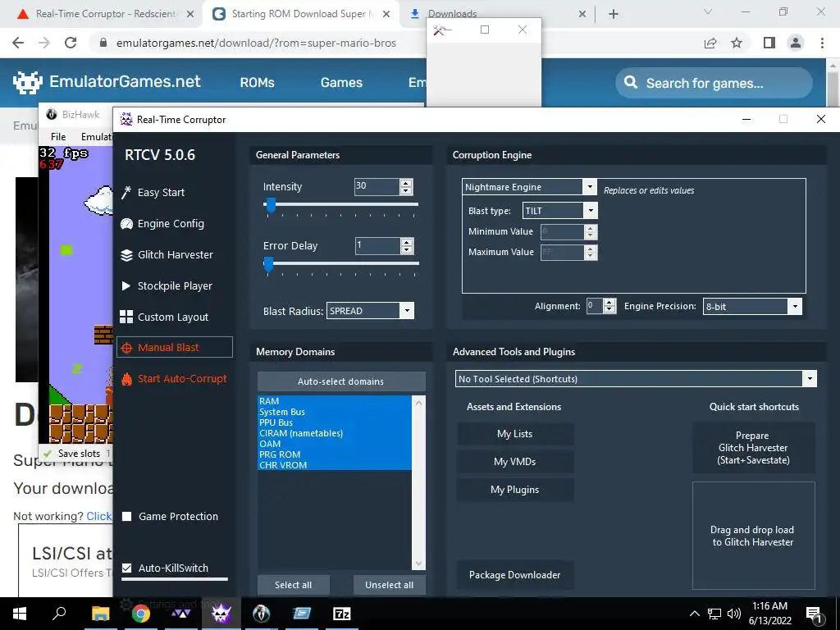Click Select all domains button
This screenshot has height=630, width=840.
tap(293, 585)
